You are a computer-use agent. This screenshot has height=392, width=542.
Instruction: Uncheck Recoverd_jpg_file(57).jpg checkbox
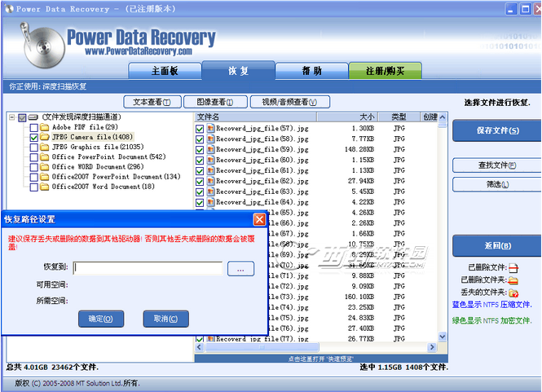click(x=200, y=129)
